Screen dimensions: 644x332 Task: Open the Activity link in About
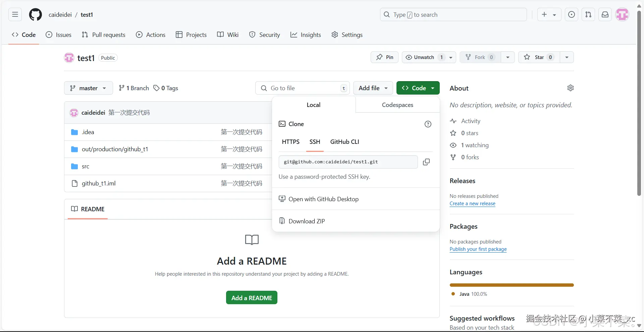coord(465,121)
